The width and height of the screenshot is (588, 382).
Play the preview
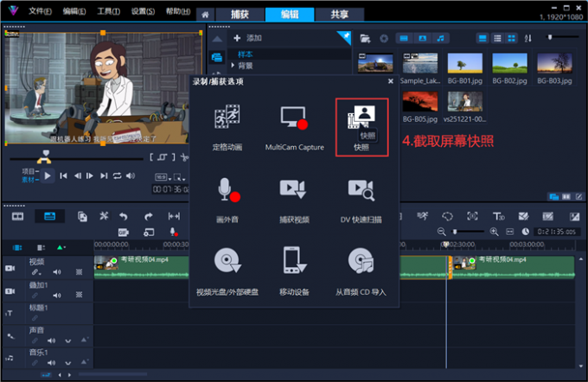[x=48, y=175]
